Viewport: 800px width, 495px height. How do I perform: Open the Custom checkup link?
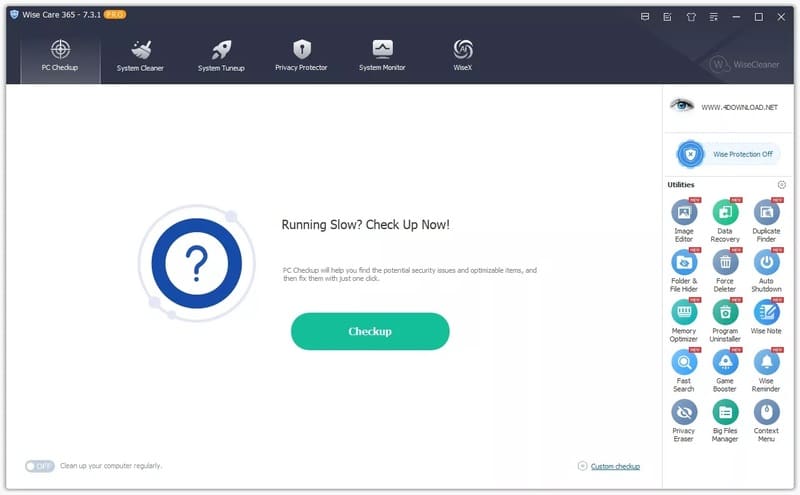click(615, 466)
